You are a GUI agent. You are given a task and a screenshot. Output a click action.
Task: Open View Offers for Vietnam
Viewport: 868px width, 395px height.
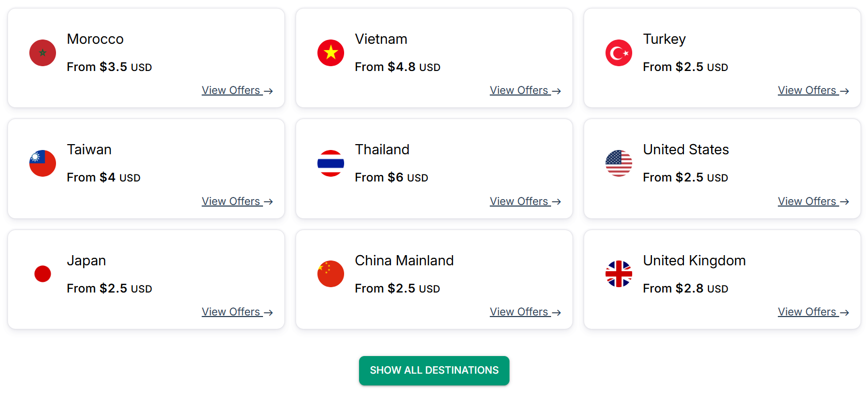525,91
